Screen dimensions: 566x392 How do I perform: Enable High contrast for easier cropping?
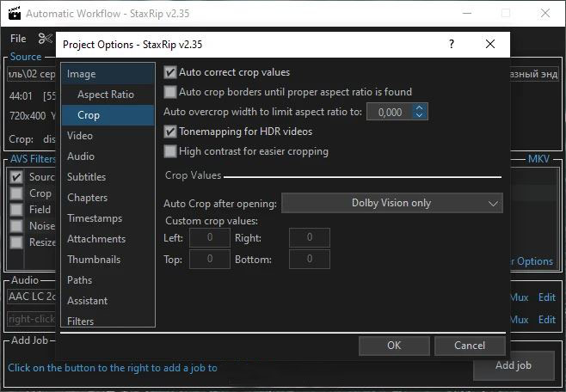170,151
